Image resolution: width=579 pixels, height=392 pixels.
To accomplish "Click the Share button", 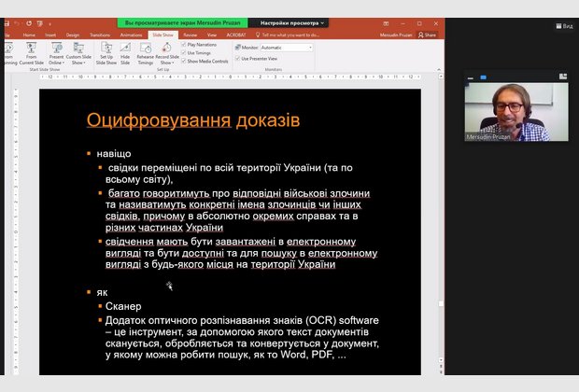I will point(429,35).
